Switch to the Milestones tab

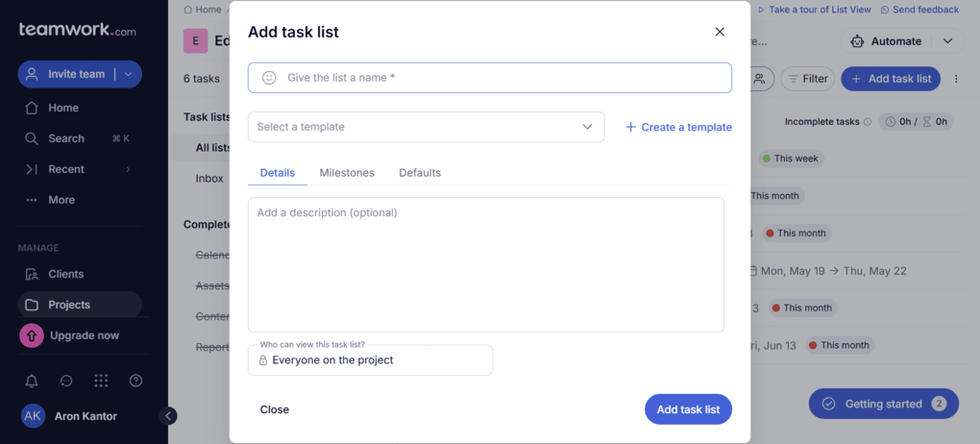(x=347, y=173)
